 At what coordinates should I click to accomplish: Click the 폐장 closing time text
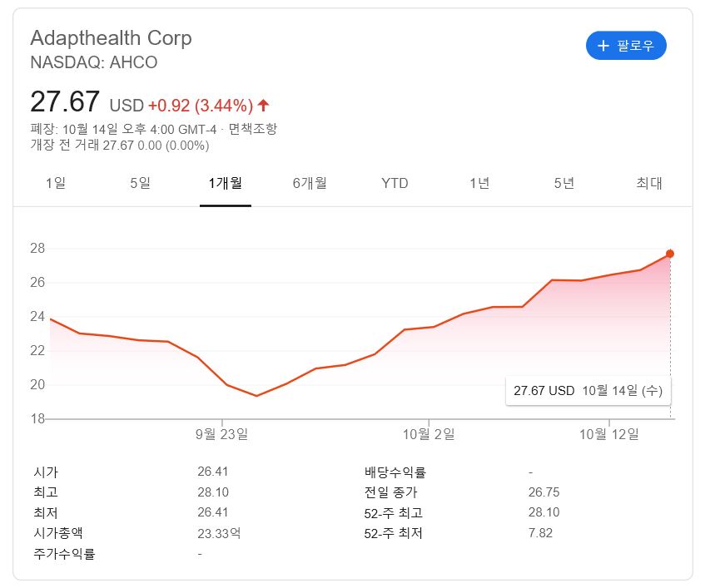[x=123, y=130]
